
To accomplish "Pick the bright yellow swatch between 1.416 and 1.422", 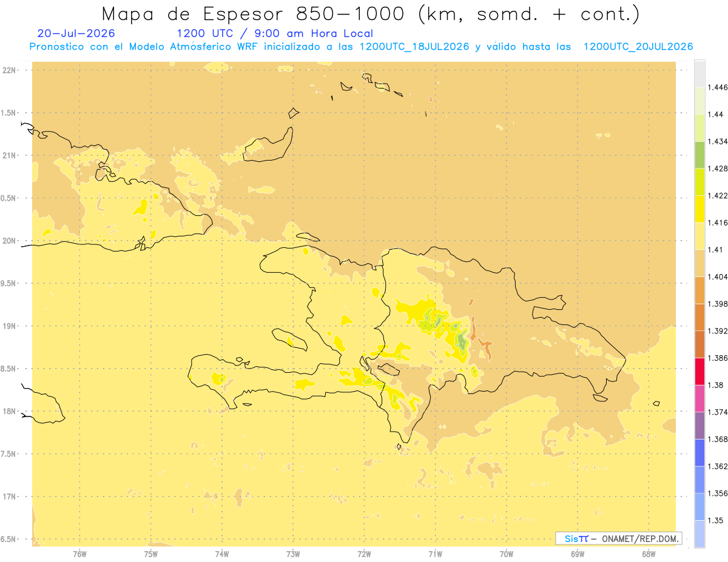I will pyautogui.click(x=699, y=209).
